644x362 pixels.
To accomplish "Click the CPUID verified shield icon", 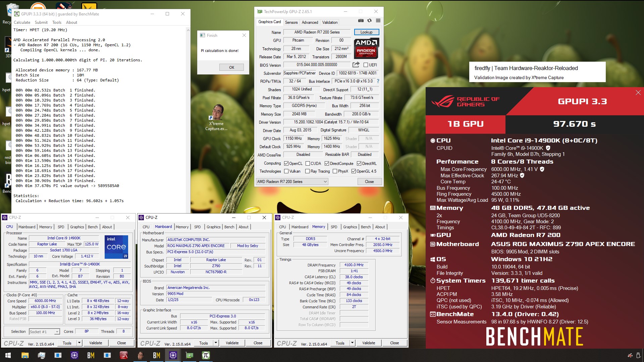I will (548, 148).
